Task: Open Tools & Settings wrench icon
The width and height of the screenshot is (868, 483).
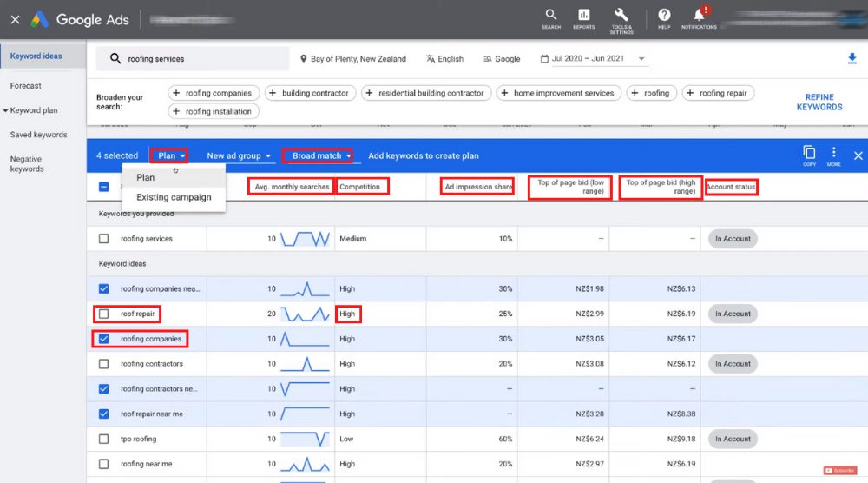Action: 621,21
